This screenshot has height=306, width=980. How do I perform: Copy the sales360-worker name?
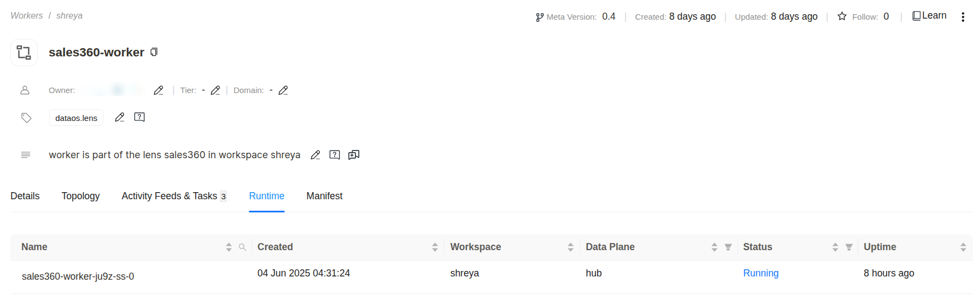click(x=154, y=52)
